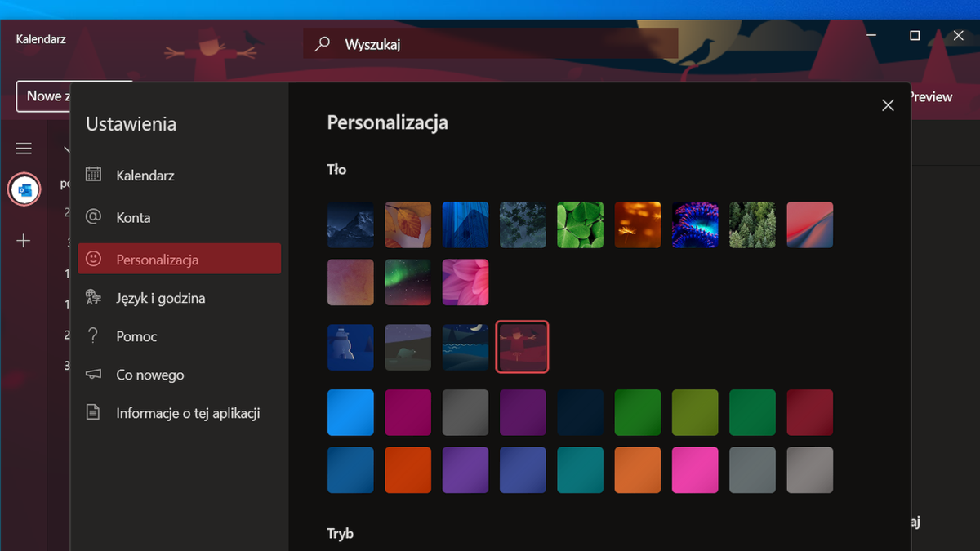Viewport: 980px width, 551px height.
Task: Choose the green clover background image
Action: click(580, 224)
